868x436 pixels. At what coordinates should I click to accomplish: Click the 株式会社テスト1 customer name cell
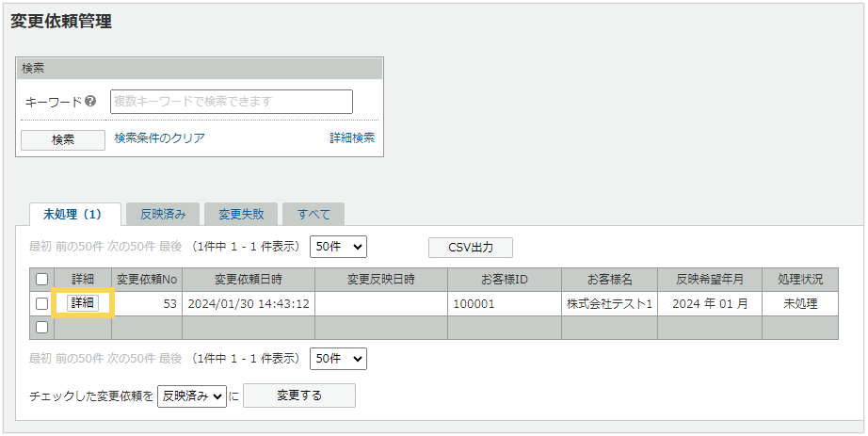click(609, 304)
